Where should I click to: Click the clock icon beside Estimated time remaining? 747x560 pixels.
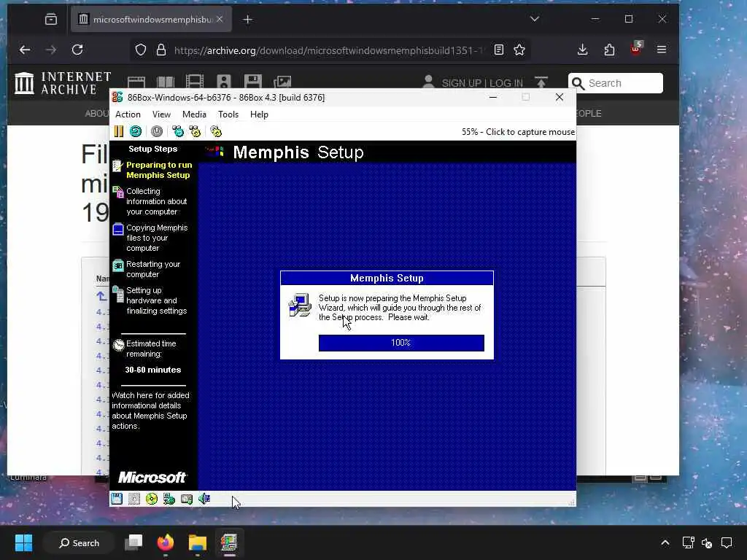click(x=118, y=345)
